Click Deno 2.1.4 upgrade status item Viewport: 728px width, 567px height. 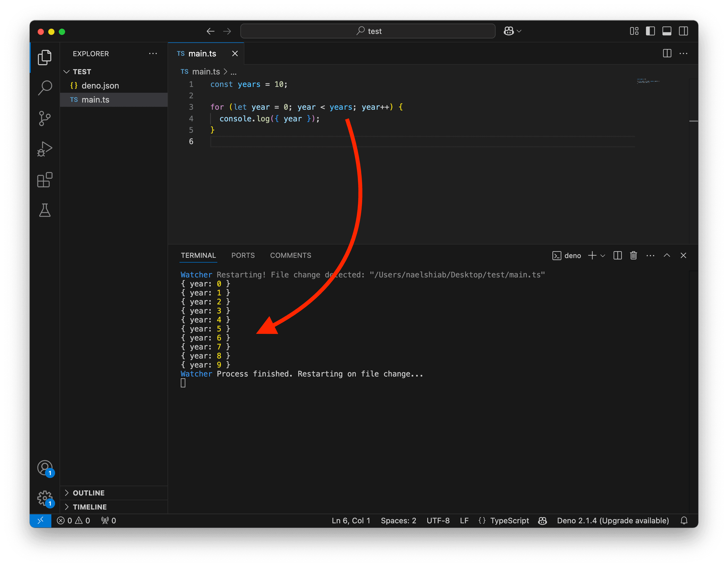613,521
